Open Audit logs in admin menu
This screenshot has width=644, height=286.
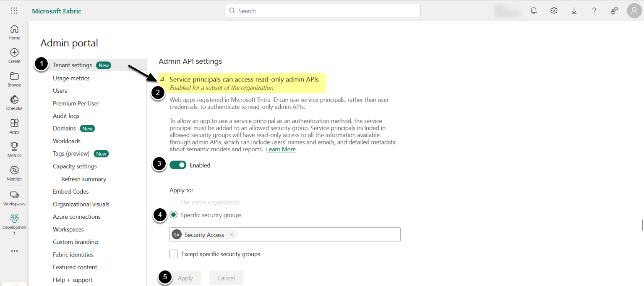point(66,116)
